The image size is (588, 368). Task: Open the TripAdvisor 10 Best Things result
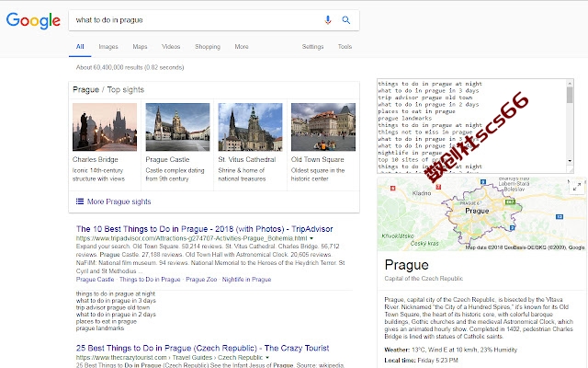pyautogui.click(x=204, y=229)
